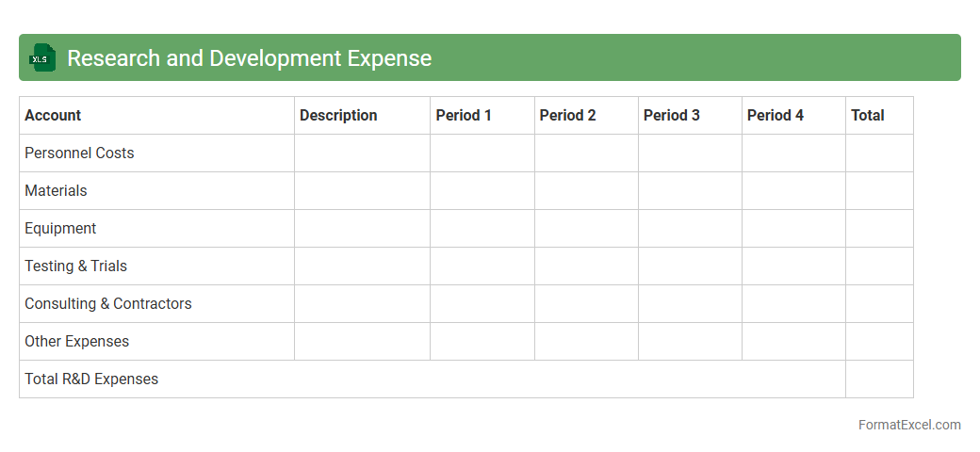The height and width of the screenshot is (452, 980).
Task: Click the Description cell for Materials
Action: pyautogui.click(x=362, y=191)
